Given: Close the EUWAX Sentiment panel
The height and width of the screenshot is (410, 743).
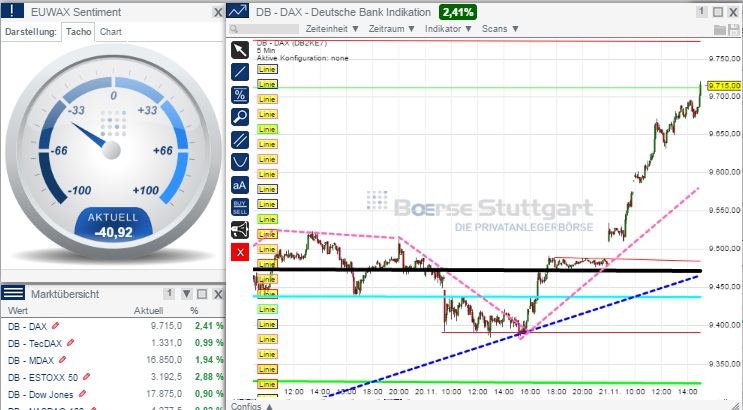Looking at the screenshot, I should 217,12.
